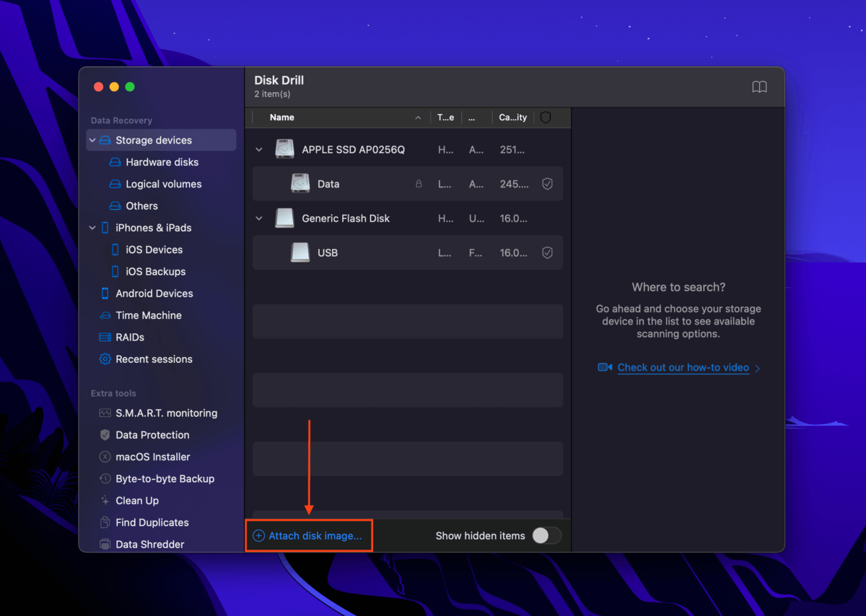Select Storage devices in sidebar
866x616 pixels.
(161, 140)
